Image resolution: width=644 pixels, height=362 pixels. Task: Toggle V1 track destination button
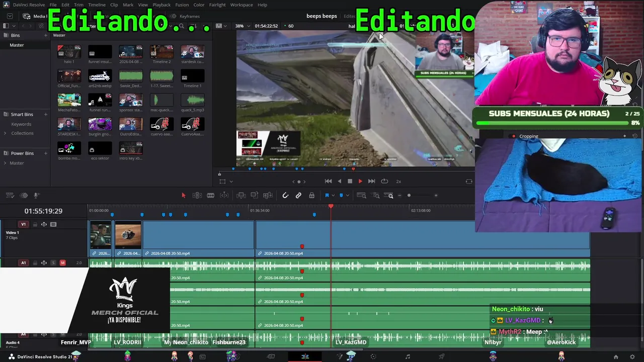click(23, 224)
